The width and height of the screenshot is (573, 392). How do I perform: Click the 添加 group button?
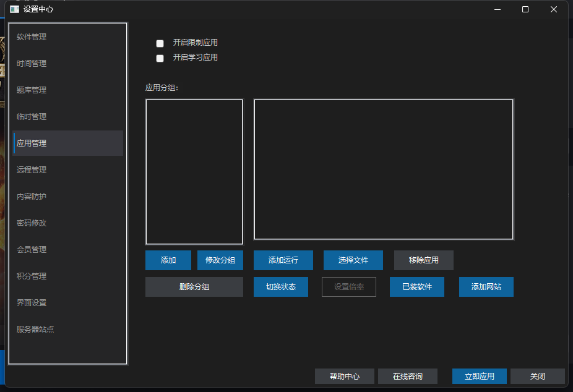168,260
